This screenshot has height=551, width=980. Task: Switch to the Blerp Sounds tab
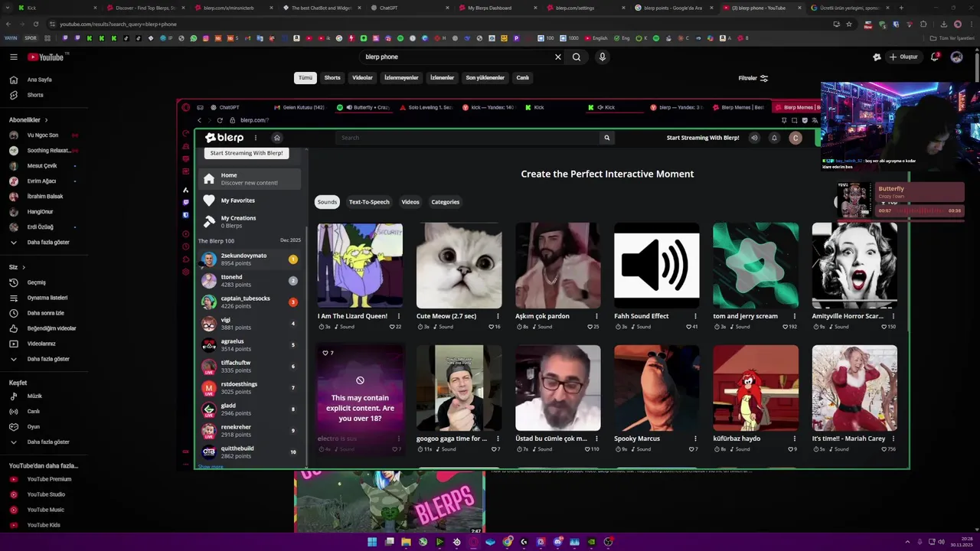[x=327, y=202]
